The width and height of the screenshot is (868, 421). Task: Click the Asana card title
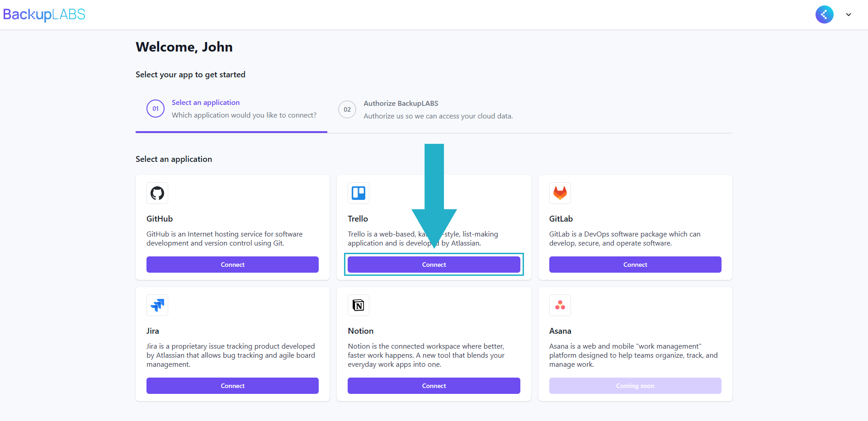[560, 331]
